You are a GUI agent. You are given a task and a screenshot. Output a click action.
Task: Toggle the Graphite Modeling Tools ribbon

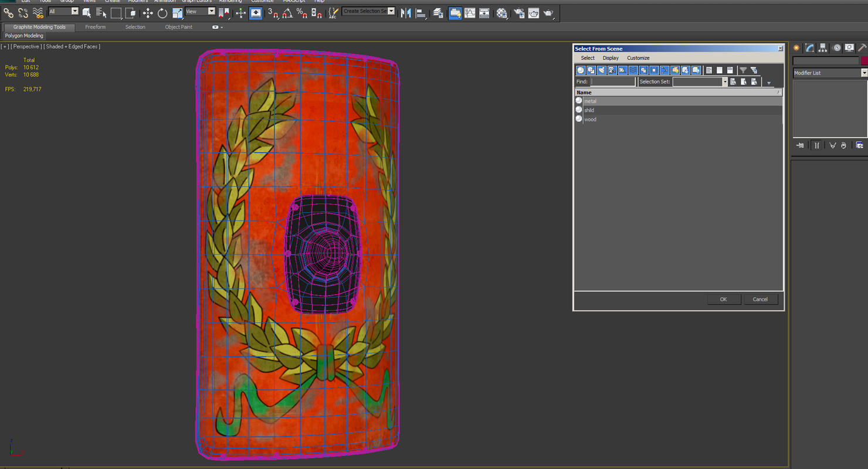tap(455, 12)
